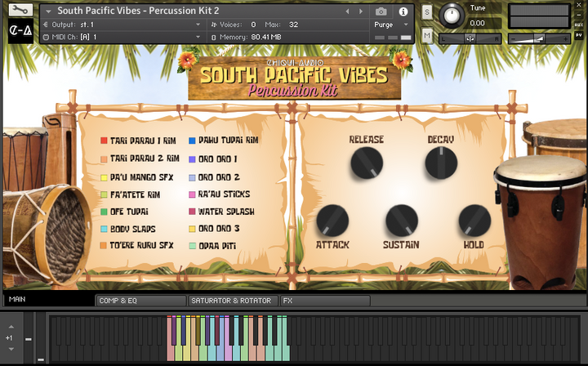Click the orange To'ere Ruru SFX swatch
The width and height of the screenshot is (588, 366).
coord(104,246)
